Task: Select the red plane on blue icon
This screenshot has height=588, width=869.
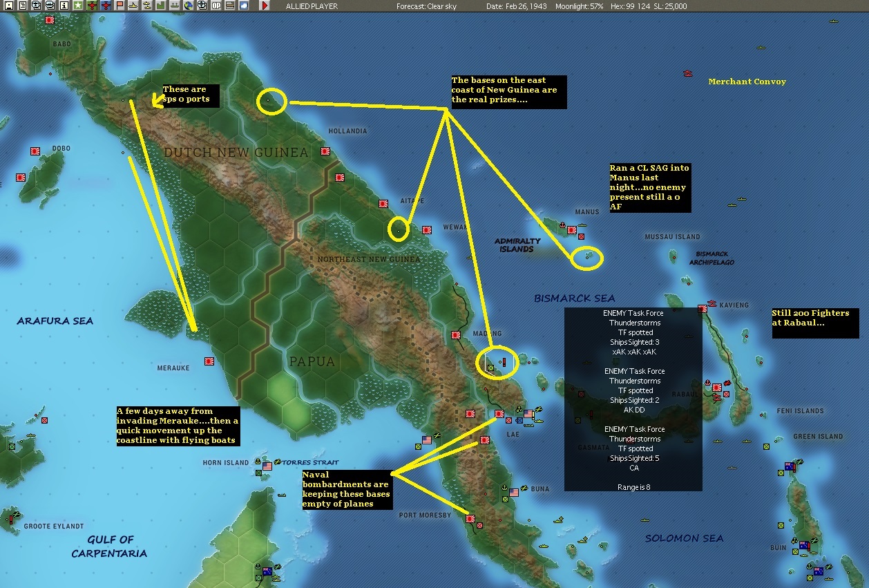Action: [106, 6]
